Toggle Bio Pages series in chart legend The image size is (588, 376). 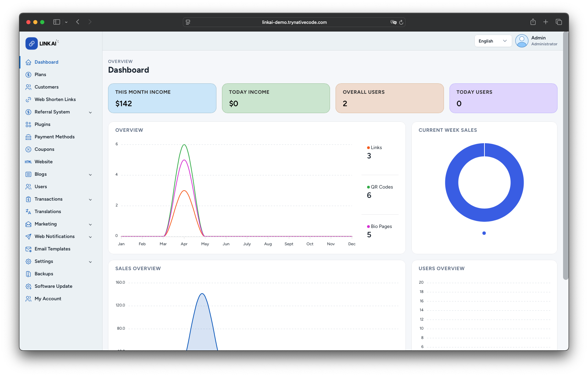coord(380,227)
